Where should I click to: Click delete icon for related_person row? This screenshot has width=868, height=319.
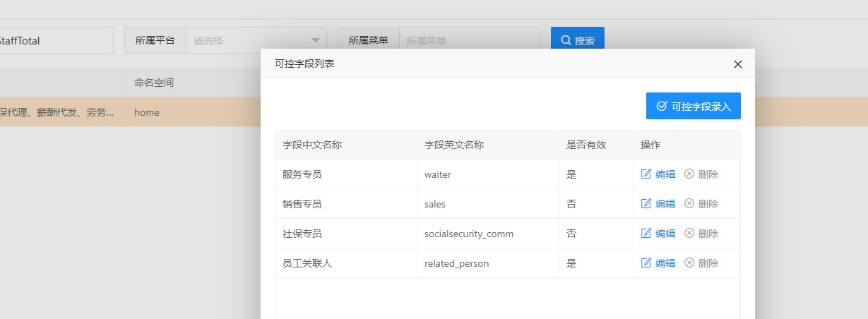point(689,263)
